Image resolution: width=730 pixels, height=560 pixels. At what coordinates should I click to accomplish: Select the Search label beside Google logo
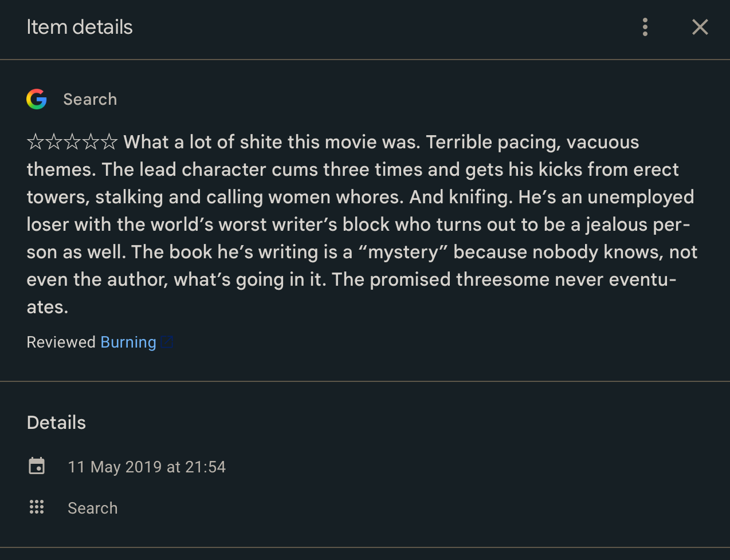click(90, 99)
